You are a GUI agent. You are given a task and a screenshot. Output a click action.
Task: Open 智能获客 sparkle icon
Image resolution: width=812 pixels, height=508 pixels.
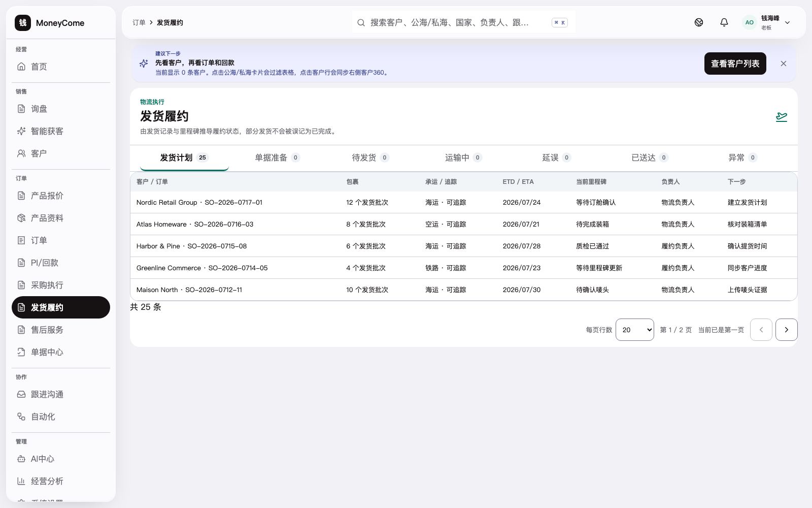(21, 131)
